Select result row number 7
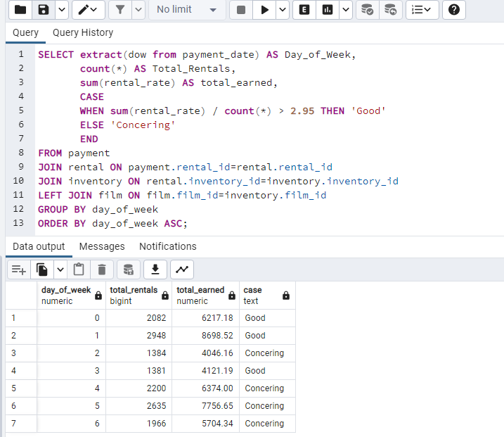 tap(21, 424)
